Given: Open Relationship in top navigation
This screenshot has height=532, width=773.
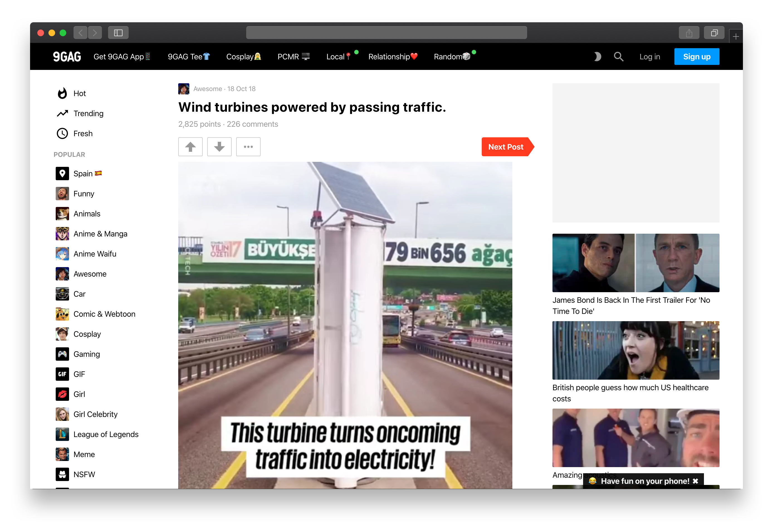Looking at the screenshot, I should coord(393,57).
